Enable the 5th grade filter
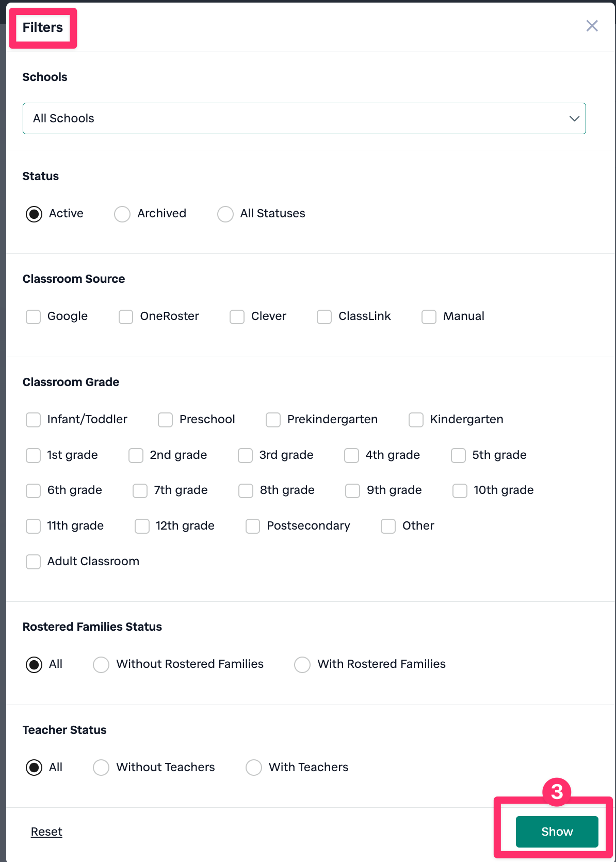 coord(458,455)
